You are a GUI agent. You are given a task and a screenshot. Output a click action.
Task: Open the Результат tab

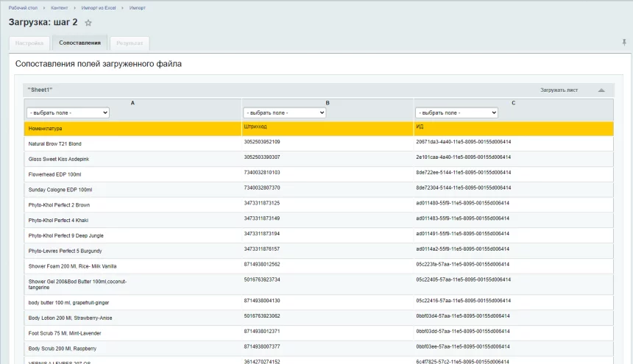pyautogui.click(x=130, y=43)
